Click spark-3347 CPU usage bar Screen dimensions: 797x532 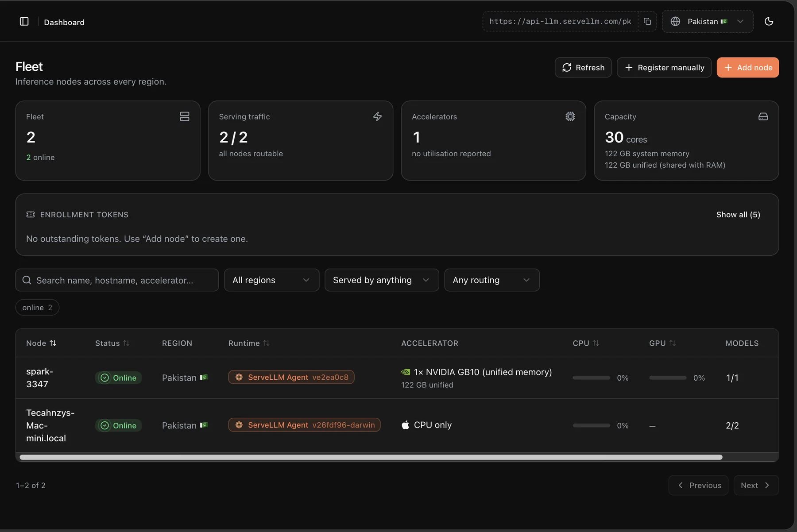(591, 378)
